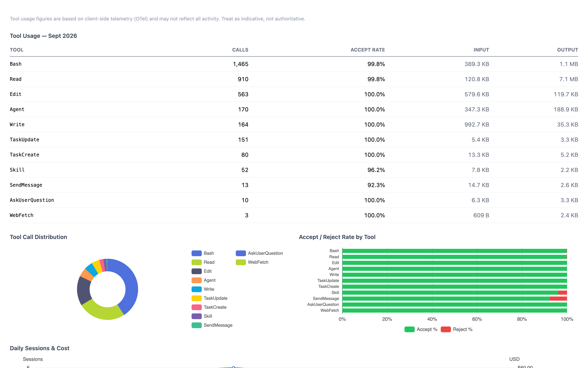Select the AskUserQuestion tool name cell
The height and width of the screenshot is (368, 588).
click(32, 200)
